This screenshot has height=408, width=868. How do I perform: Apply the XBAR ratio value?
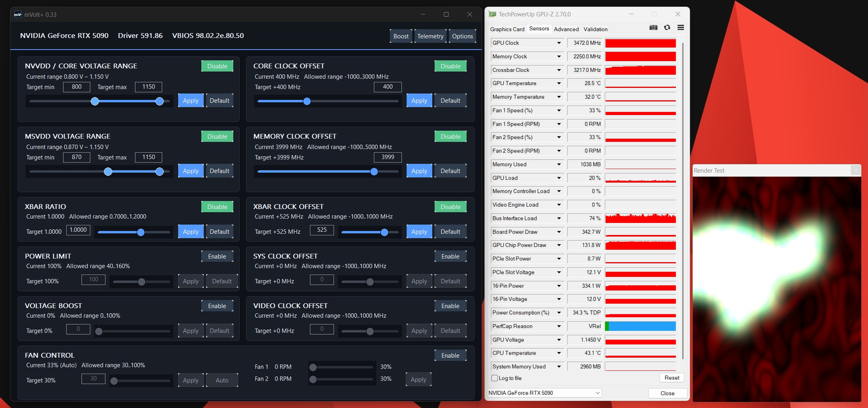coord(191,232)
